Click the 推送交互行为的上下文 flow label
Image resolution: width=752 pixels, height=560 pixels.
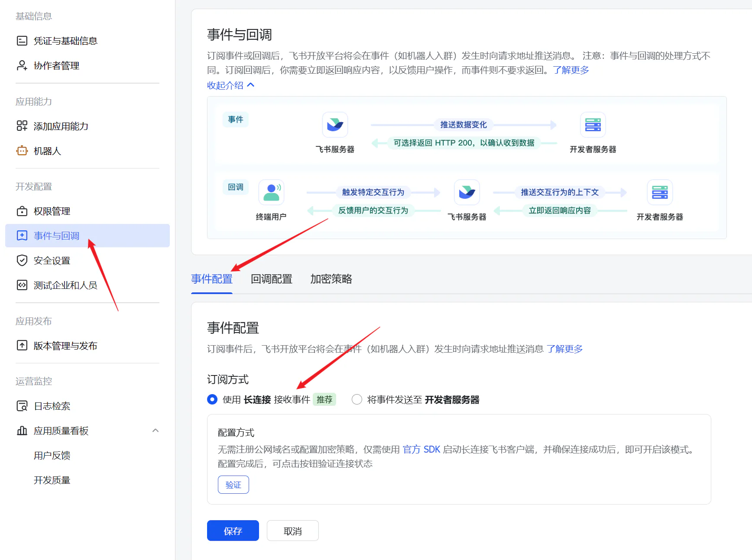560,192
